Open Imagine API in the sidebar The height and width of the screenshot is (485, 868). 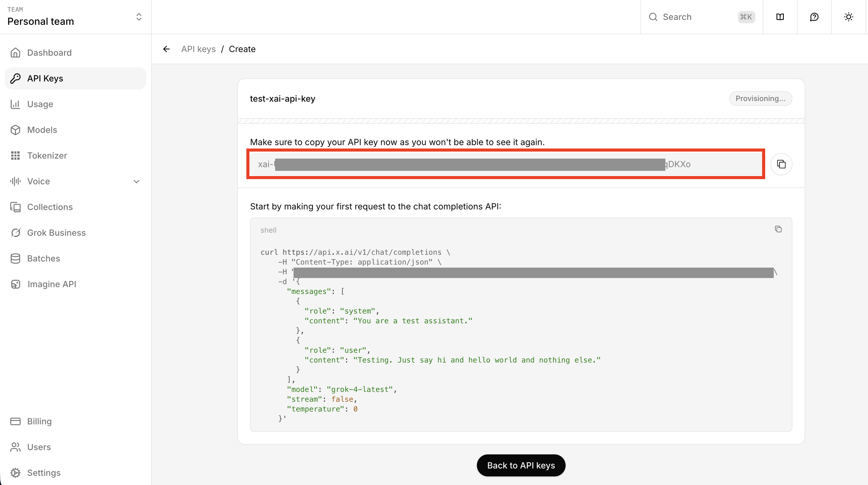[x=51, y=284]
